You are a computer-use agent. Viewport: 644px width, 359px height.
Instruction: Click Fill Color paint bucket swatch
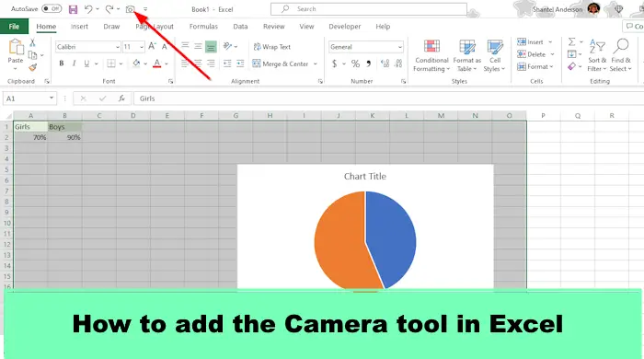coord(136,64)
